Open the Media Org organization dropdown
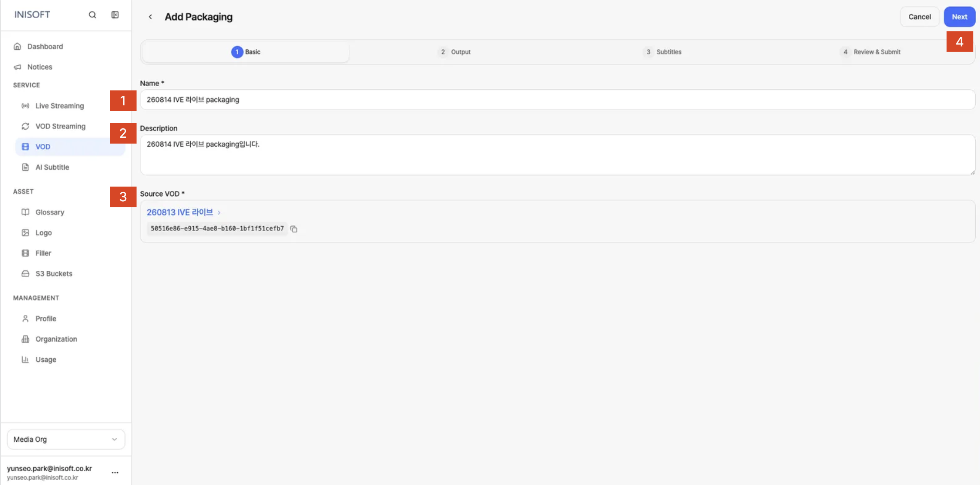The height and width of the screenshot is (485, 980). [x=66, y=439]
